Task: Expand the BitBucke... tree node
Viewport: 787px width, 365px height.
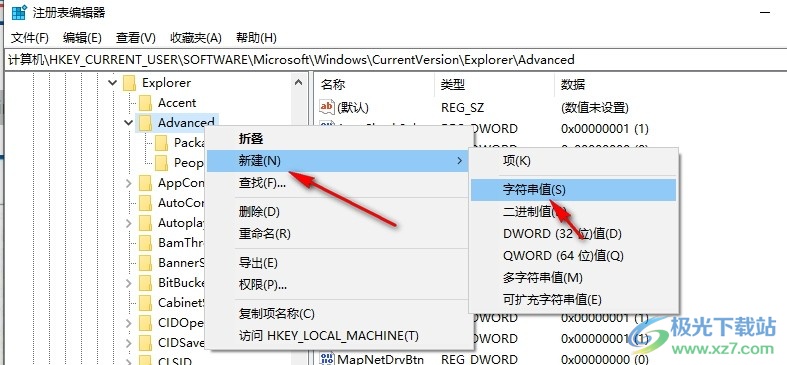Action: point(128,283)
